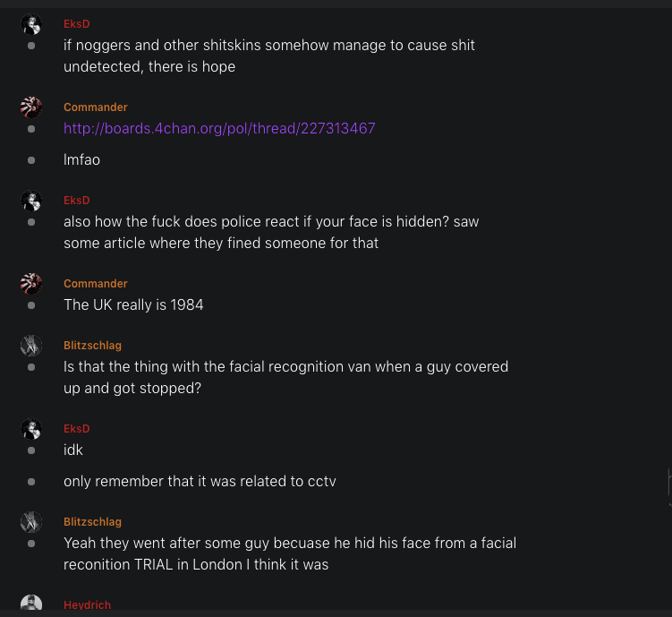Click Commander's avatar beside the 4chan link
The height and width of the screenshot is (617, 672).
pyautogui.click(x=31, y=108)
